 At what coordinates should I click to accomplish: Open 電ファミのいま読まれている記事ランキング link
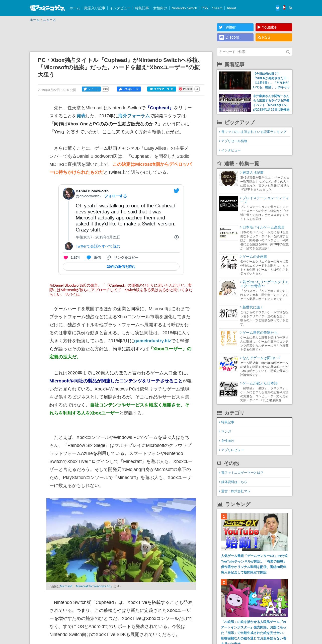pos(254,132)
